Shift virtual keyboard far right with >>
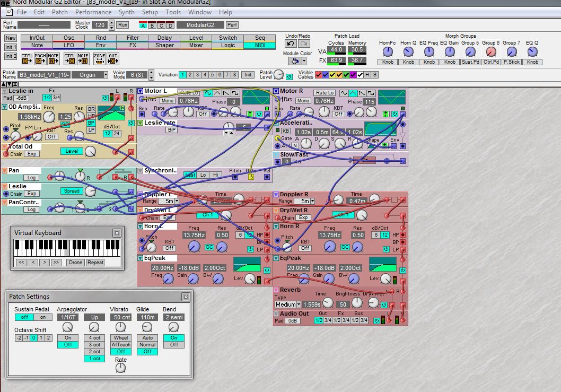Screen dimensions: 561x392 point(56,263)
